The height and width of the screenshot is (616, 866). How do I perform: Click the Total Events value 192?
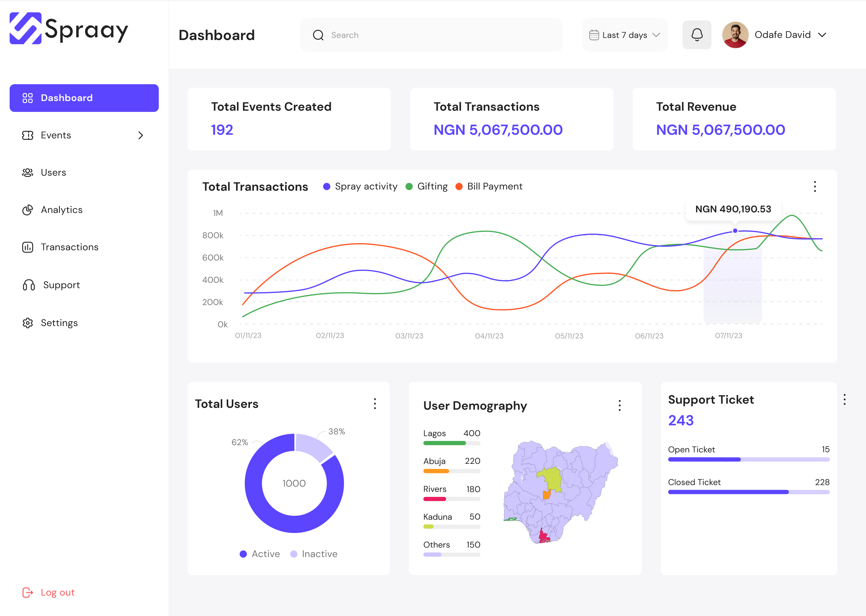pyautogui.click(x=222, y=130)
